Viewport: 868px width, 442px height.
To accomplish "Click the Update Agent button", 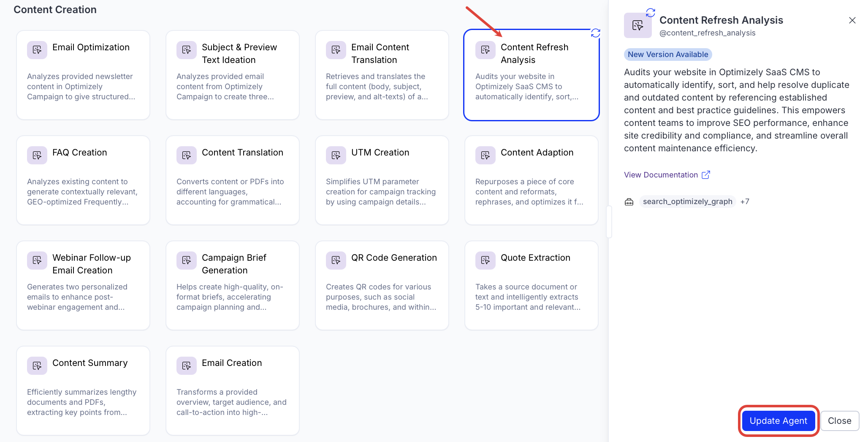I will 778,421.
